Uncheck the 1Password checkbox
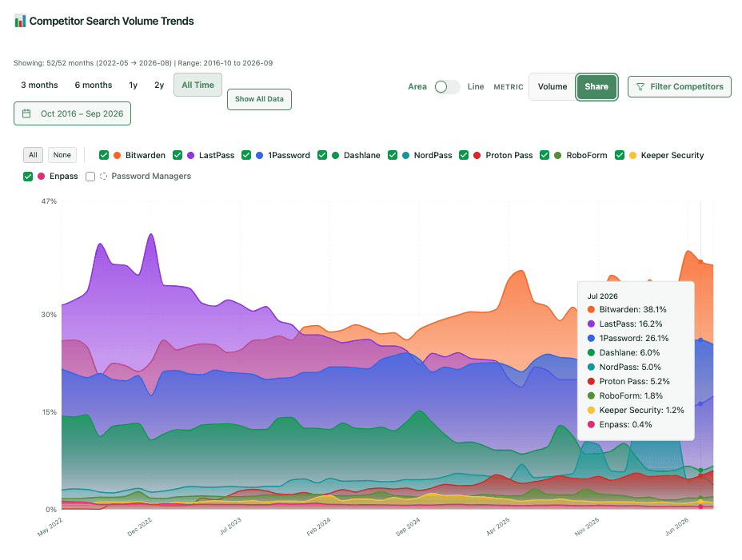This screenshot has height=560, width=742. pyautogui.click(x=246, y=155)
